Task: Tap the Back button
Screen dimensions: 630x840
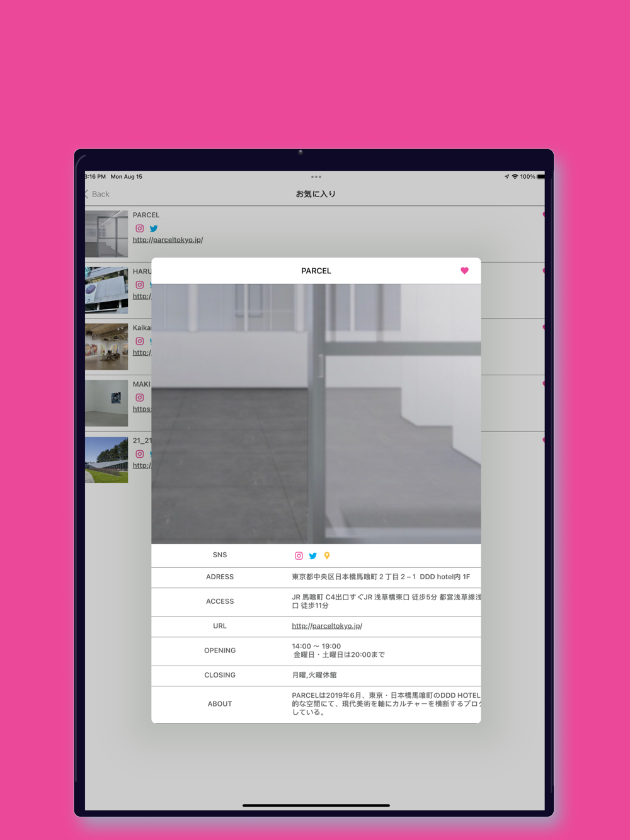Action: point(97,194)
